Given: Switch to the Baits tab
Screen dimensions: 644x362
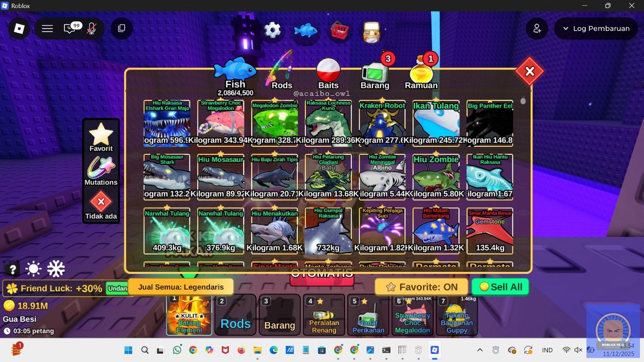Looking at the screenshot, I should coord(328,75).
